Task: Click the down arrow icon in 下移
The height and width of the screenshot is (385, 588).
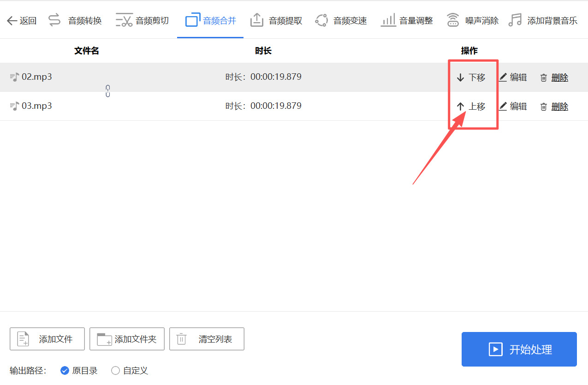Action: coord(460,77)
